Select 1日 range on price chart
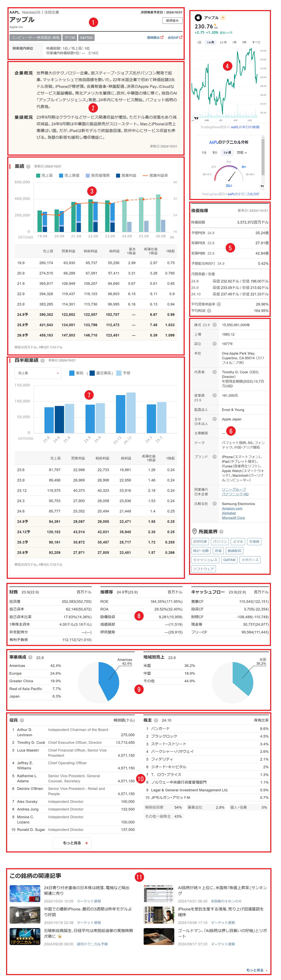281x980 pixels. 199,42
